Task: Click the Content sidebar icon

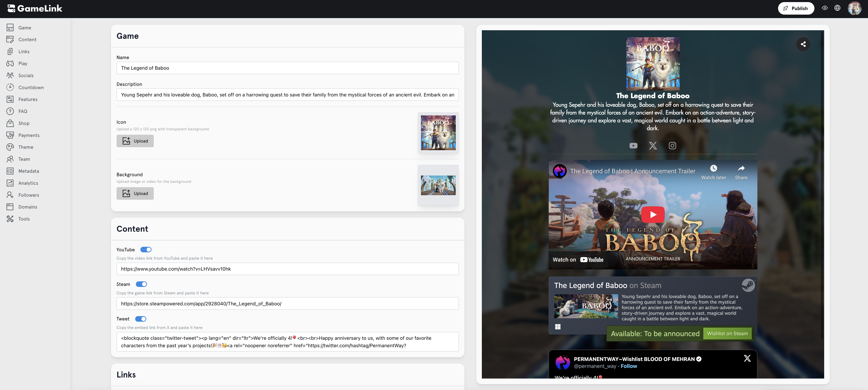Action: [x=10, y=39]
